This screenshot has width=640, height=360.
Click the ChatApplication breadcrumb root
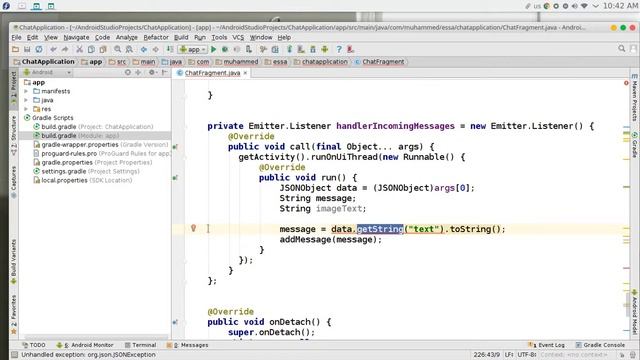[x=44, y=62]
